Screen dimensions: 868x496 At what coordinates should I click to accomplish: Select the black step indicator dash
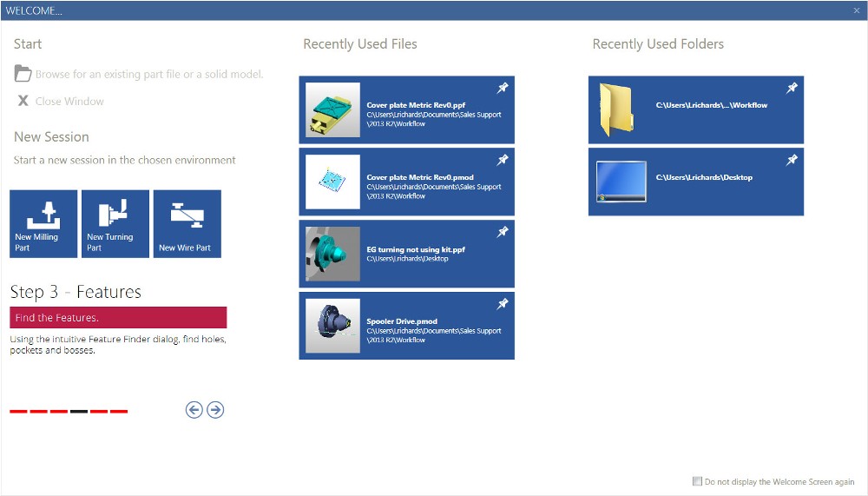tap(79, 411)
